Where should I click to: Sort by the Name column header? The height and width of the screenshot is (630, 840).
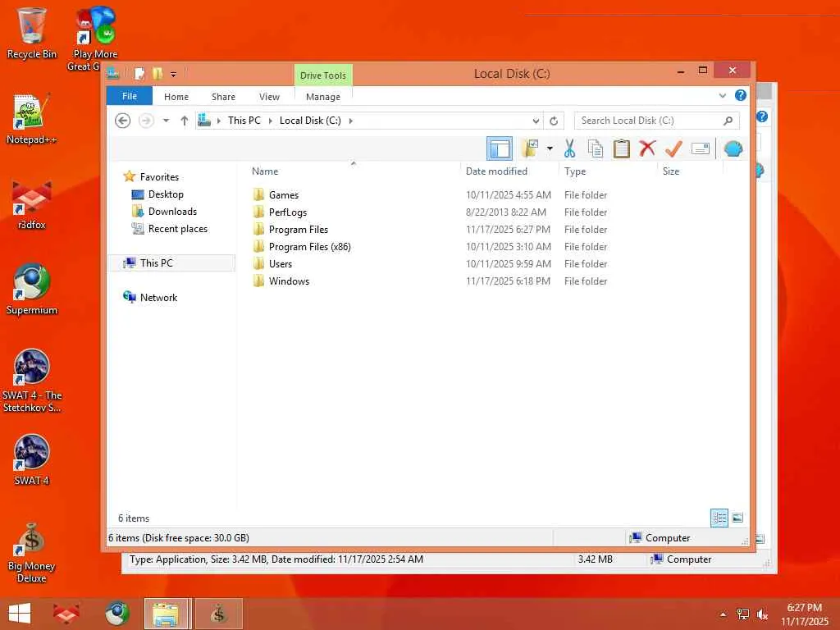click(265, 171)
